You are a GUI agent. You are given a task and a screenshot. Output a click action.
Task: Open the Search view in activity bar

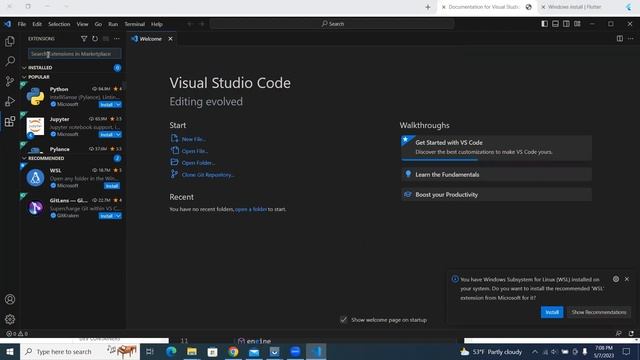coord(10,61)
